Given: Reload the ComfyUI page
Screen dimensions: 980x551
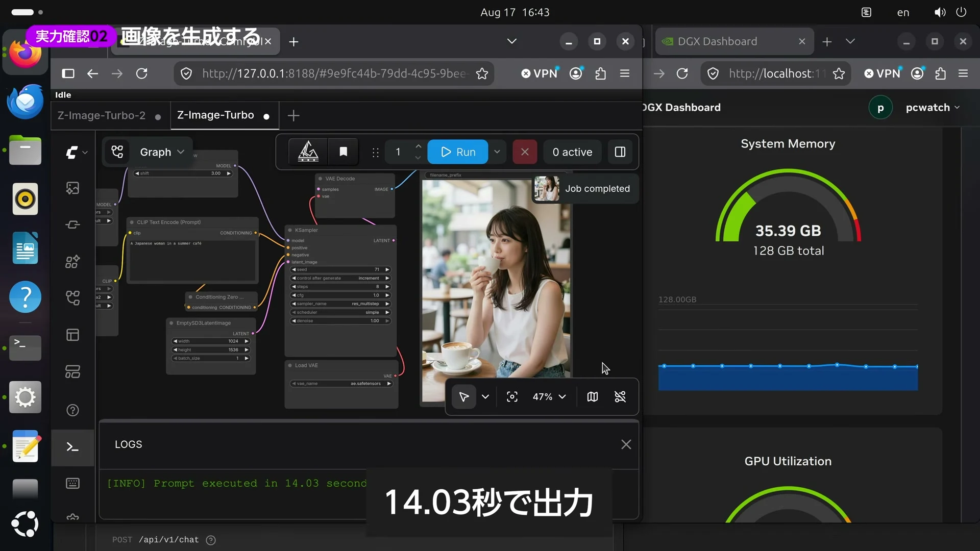Looking at the screenshot, I should [142, 74].
